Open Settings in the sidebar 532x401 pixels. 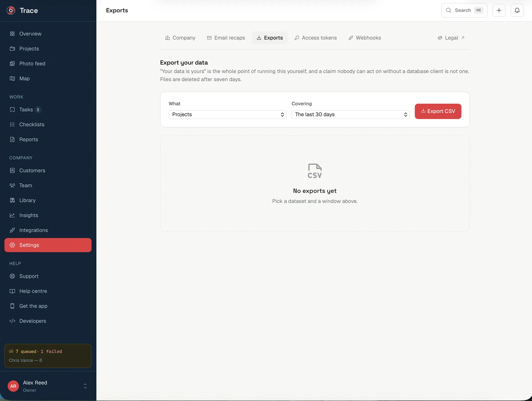48,246
